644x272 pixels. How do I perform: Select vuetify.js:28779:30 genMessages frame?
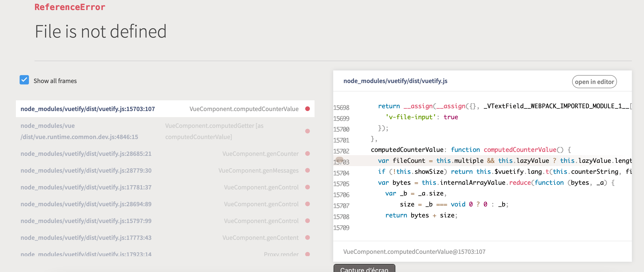(x=86, y=171)
